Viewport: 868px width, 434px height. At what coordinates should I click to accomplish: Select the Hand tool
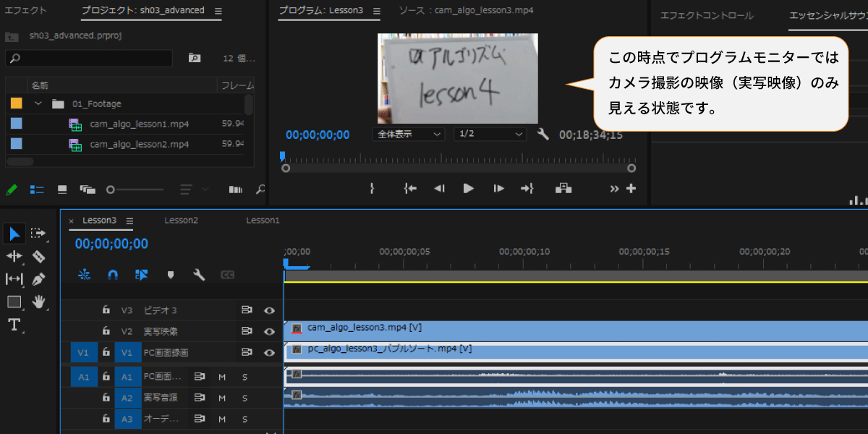39,302
